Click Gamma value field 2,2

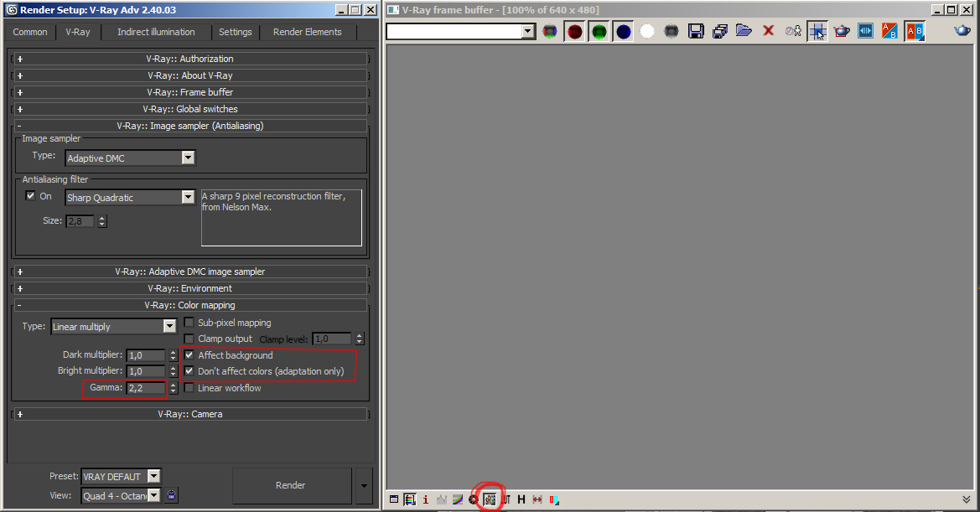tap(146, 388)
